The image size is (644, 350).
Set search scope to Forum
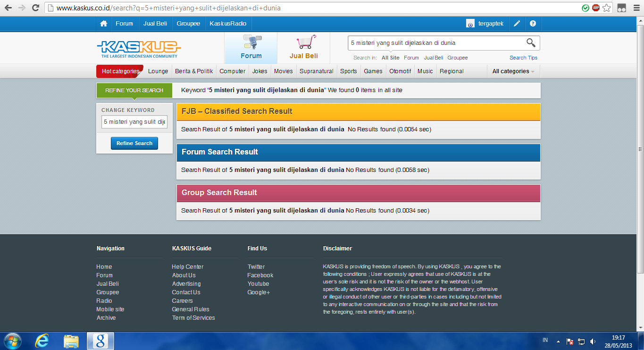pyautogui.click(x=411, y=58)
